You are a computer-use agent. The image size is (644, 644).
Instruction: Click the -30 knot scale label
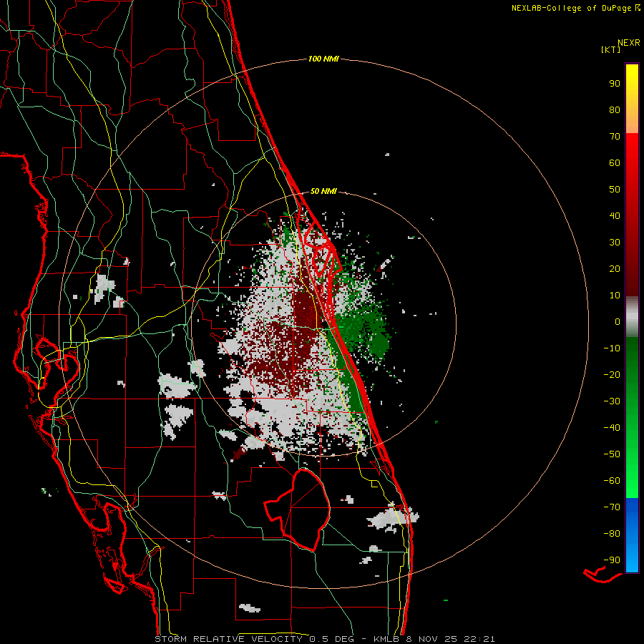tap(612, 401)
